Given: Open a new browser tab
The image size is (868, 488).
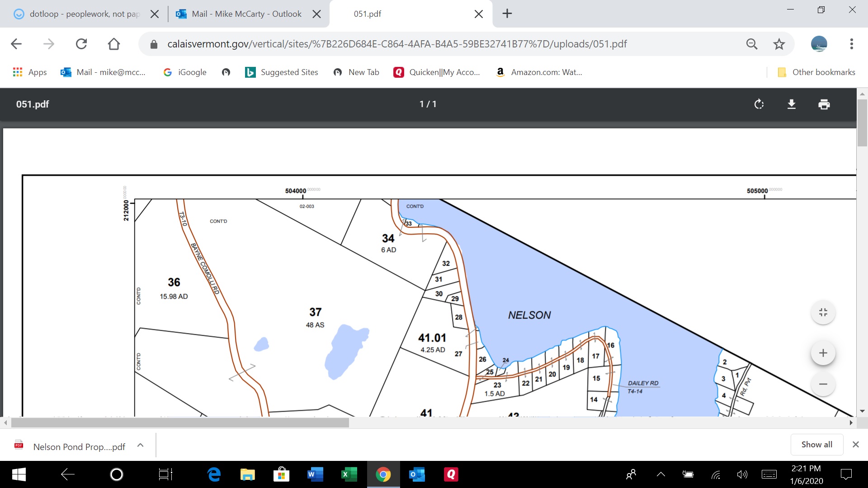Looking at the screenshot, I should coord(507,14).
